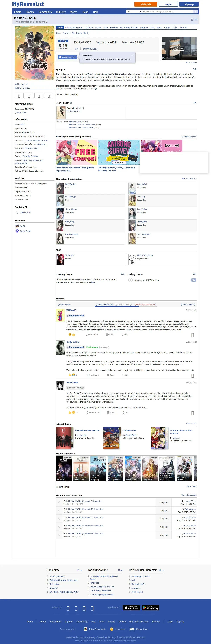This screenshot has height=644, width=211.
Task: Open the search category All dropdown
Action: [x=134, y=11]
